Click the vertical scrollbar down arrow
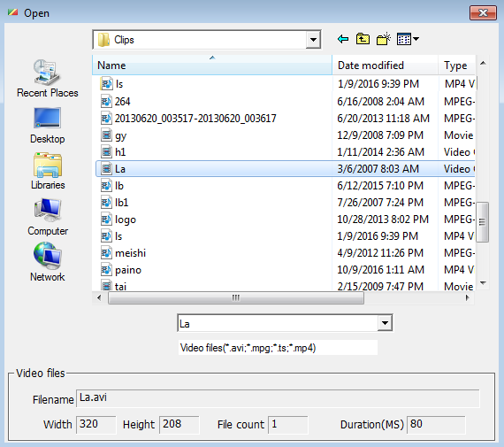 coord(483,283)
